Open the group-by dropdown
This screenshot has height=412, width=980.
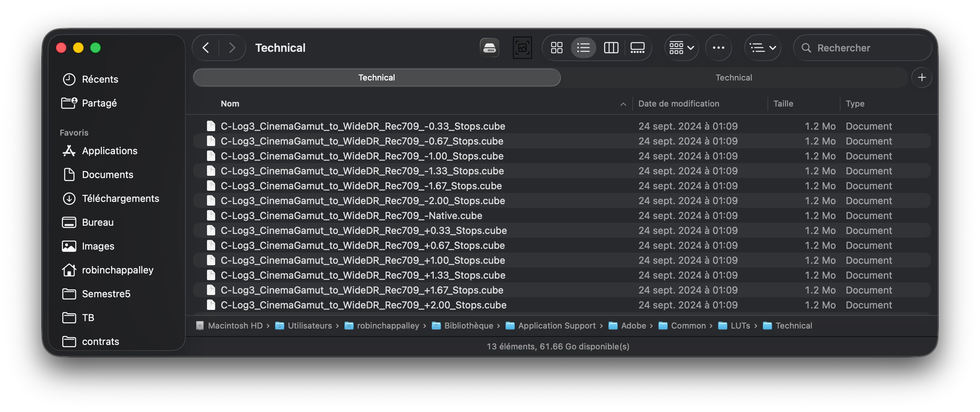click(682, 48)
